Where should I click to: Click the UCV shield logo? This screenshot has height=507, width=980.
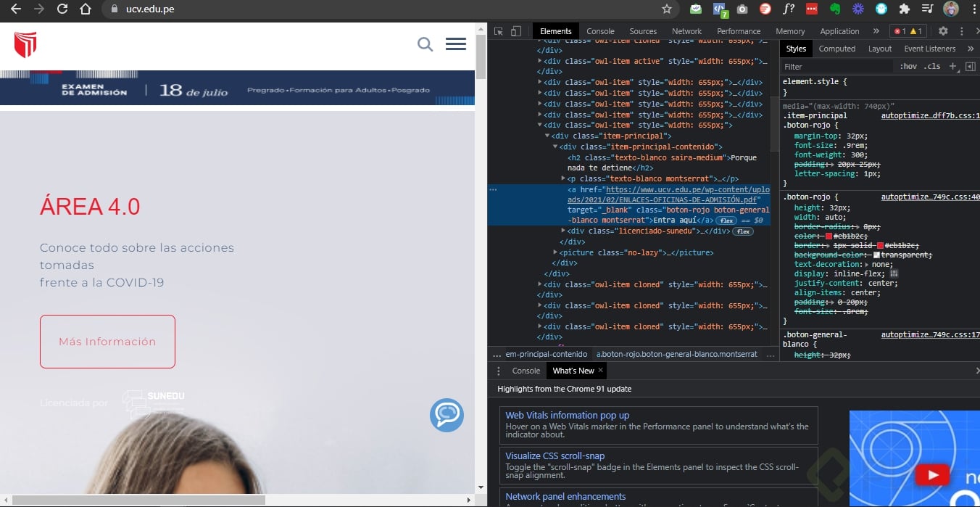click(25, 45)
